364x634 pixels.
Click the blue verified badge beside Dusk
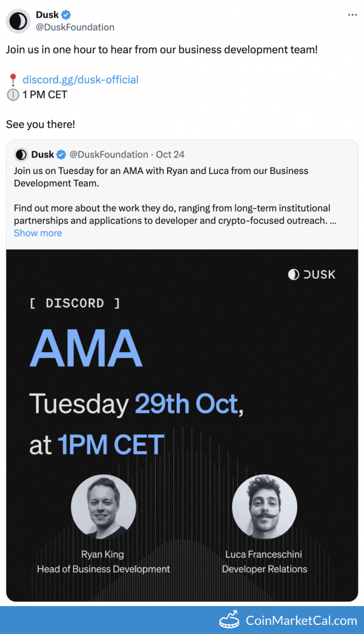click(x=67, y=15)
